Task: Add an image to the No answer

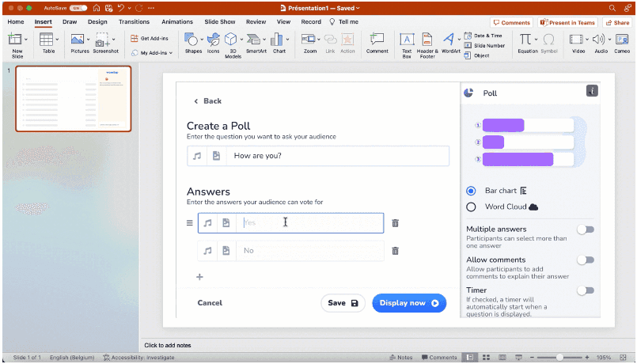Action: pyautogui.click(x=226, y=251)
